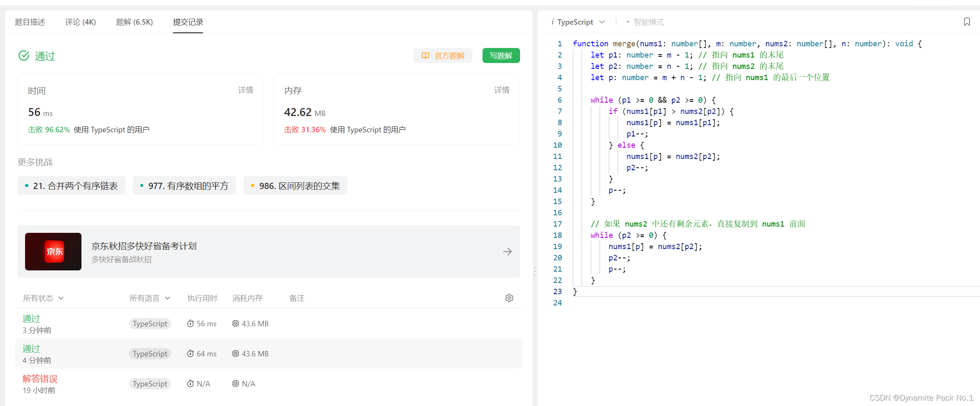The width and height of the screenshot is (980, 406).
Task: Switch to the 题目描述 tab
Action: click(30, 22)
